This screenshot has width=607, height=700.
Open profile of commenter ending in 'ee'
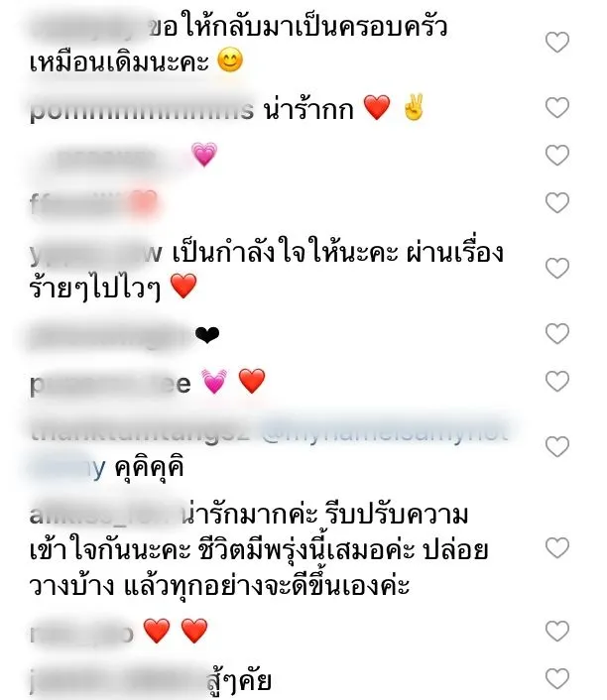tap(110, 385)
